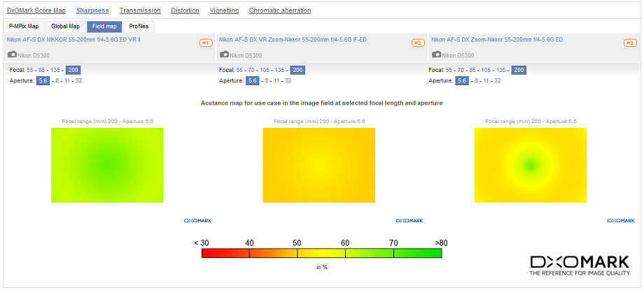Select focal length 105 for second lens
644x290 pixels.
click(x=261, y=70)
